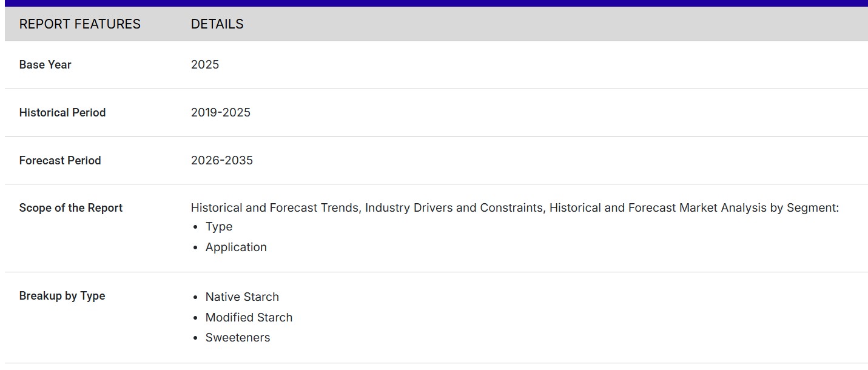
Task: Select the Historical Period row label
Action: point(62,113)
